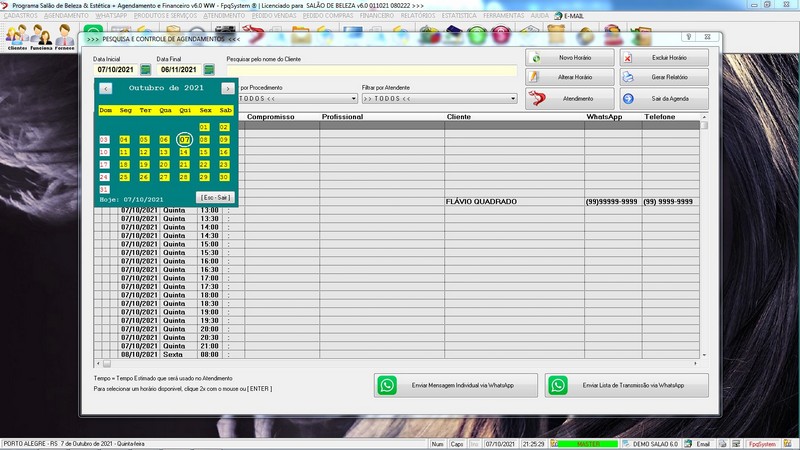Open the AJUDA menu
Viewport: 800px width, 450px height.
539,16
